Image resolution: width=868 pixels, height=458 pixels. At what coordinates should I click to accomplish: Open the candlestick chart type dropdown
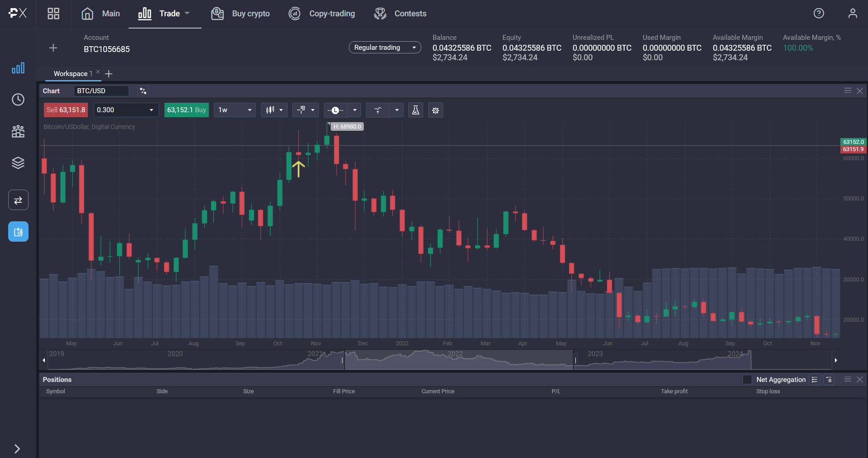coord(274,110)
